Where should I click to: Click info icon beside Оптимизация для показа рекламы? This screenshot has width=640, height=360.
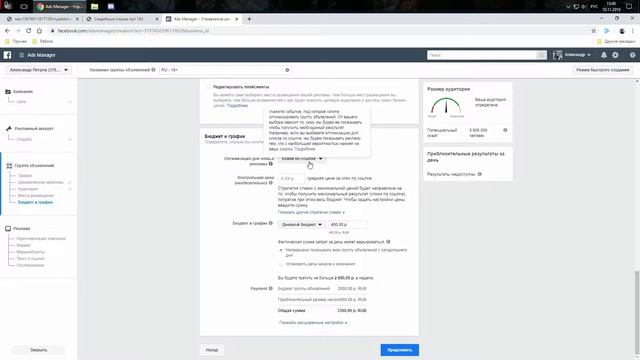[271, 164]
